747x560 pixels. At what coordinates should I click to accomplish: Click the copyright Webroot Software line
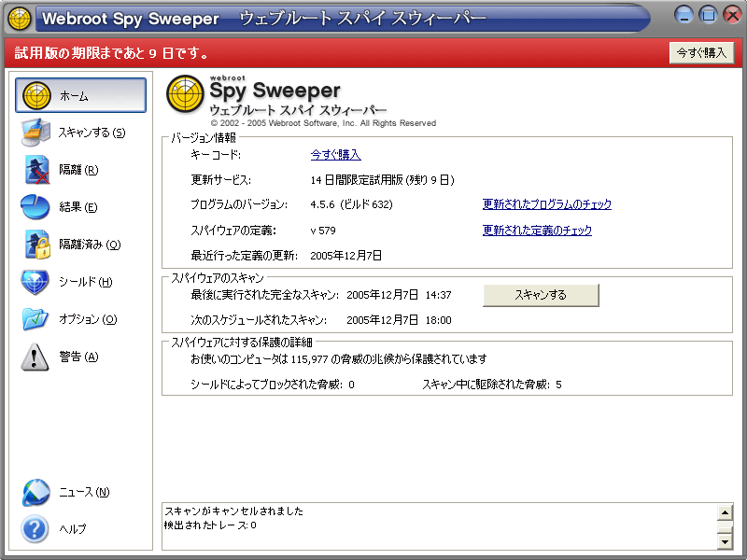click(323, 123)
